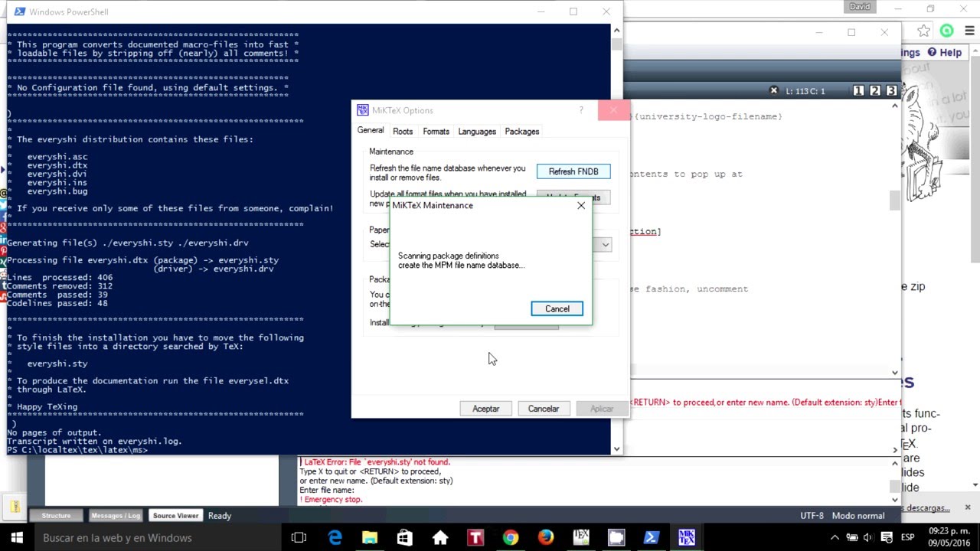The width and height of the screenshot is (980, 551).
Task: Open the volume control in system tray
Action: point(869,538)
